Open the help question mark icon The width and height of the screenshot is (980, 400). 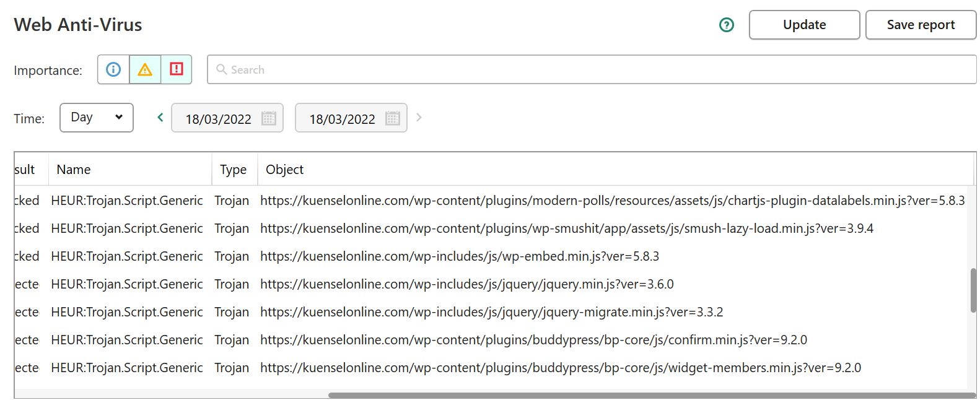[x=726, y=25]
